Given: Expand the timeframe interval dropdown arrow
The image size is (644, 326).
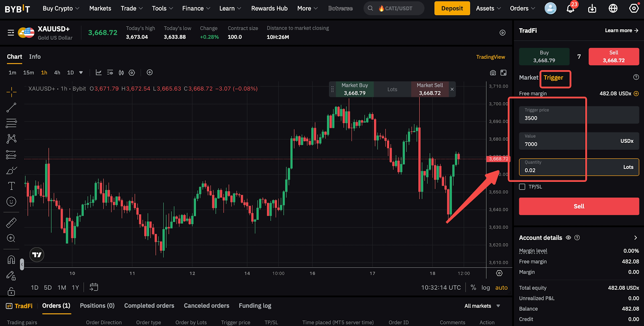Looking at the screenshot, I should (81, 73).
